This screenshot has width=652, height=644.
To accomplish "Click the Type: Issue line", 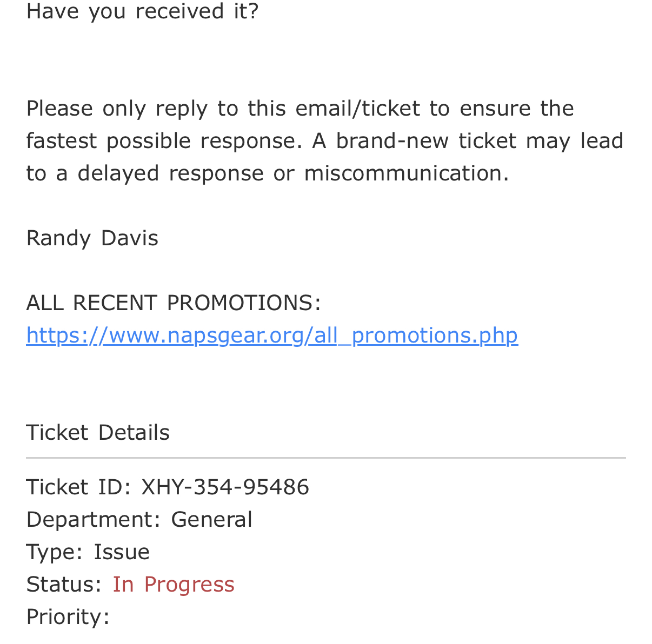I will (x=88, y=552).
